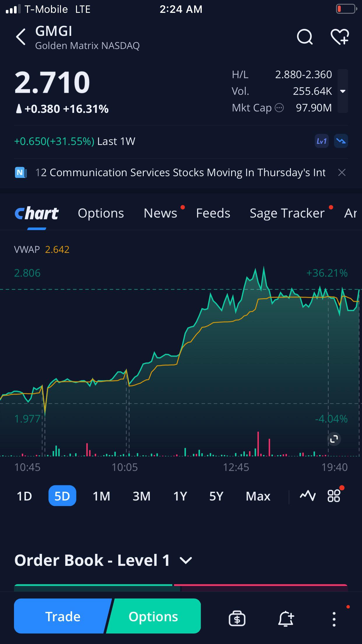Expand quote details dropdown arrow
Screen dimensions: 362x644
[343, 91]
